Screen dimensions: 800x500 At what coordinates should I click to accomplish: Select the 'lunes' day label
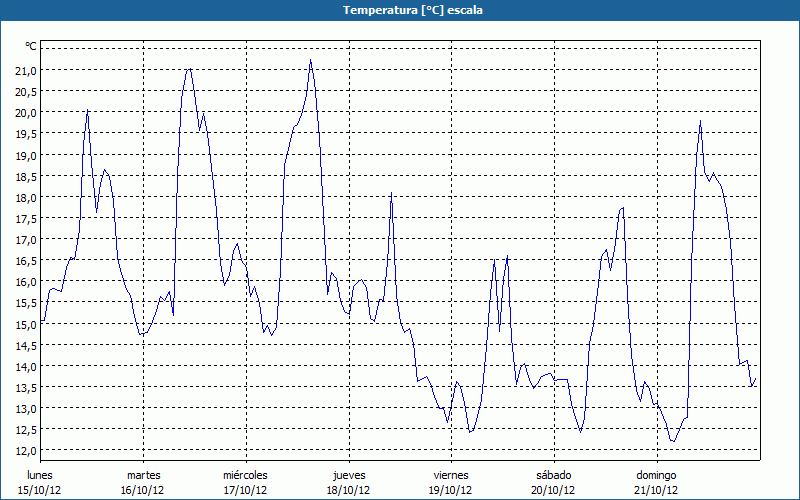pyautogui.click(x=40, y=475)
